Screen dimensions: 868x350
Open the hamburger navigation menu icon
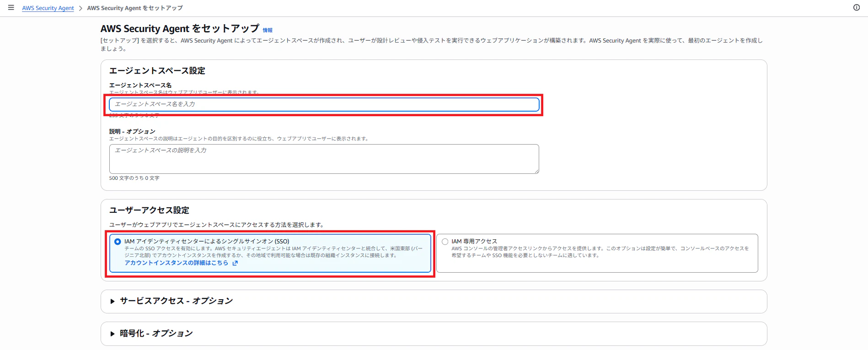pyautogui.click(x=11, y=8)
